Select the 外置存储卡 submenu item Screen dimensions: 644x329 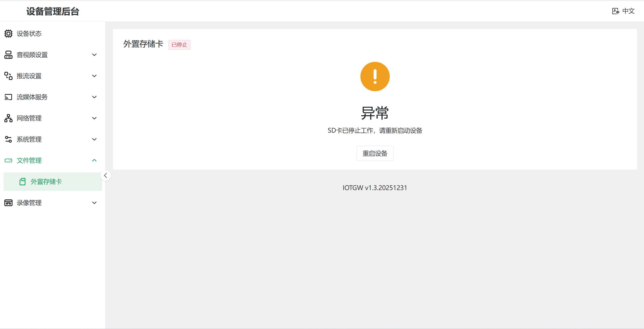point(46,181)
